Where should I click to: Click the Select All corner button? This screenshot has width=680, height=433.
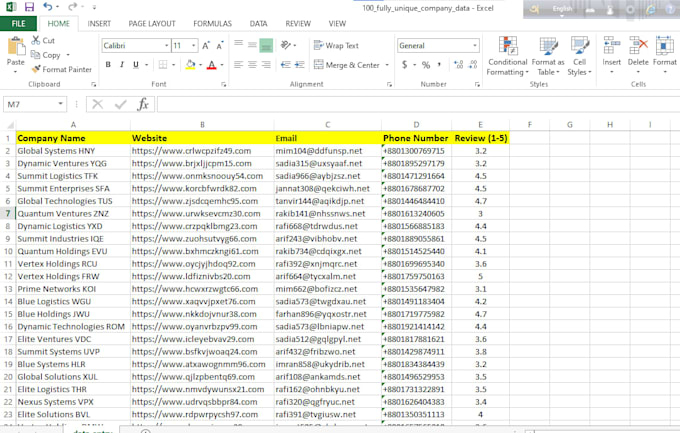click(8, 125)
